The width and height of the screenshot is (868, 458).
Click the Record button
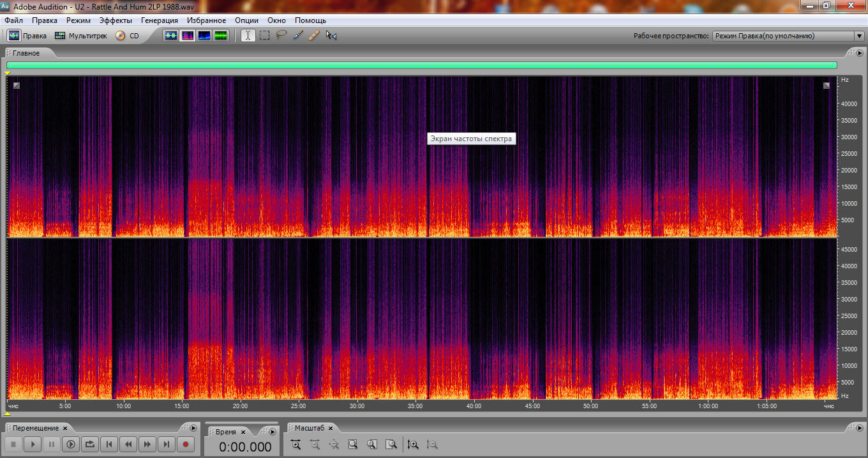186,443
